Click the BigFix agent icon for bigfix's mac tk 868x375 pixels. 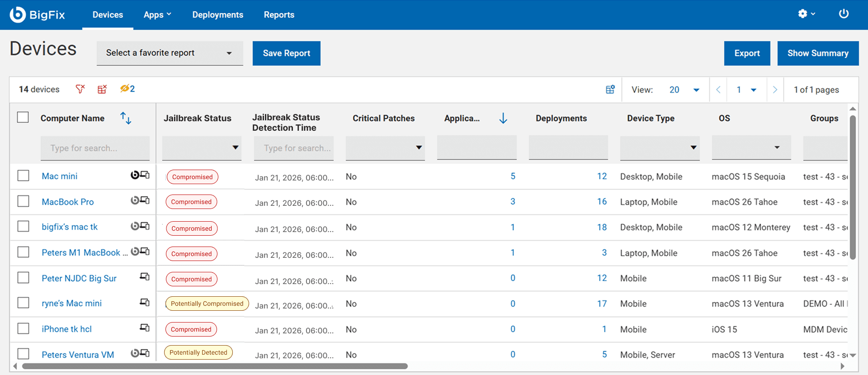(135, 226)
